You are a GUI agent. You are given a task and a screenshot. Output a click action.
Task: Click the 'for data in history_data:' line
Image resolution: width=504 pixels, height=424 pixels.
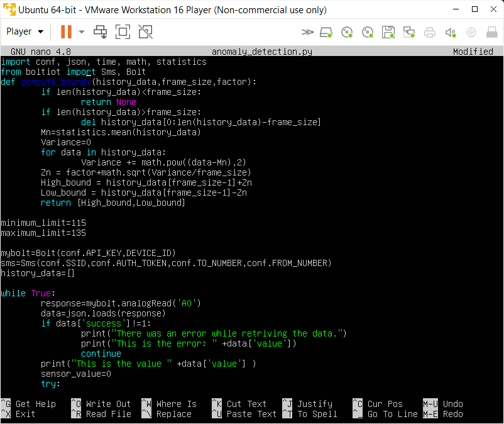coord(104,152)
